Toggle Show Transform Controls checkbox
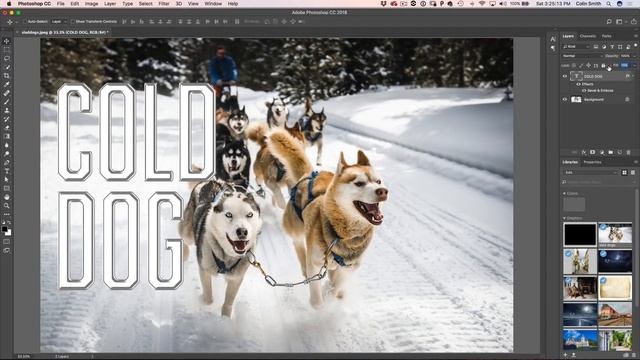 72,21
